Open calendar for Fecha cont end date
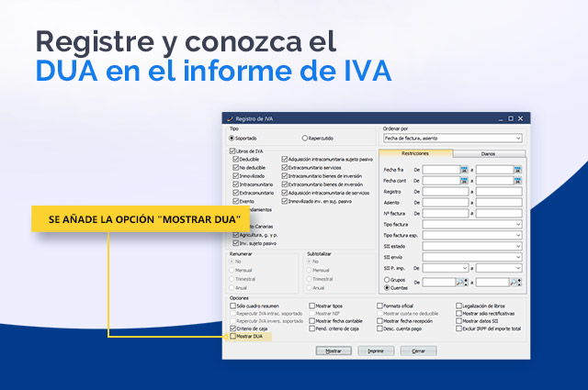Screen dimensions: 588x390 point(518,181)
